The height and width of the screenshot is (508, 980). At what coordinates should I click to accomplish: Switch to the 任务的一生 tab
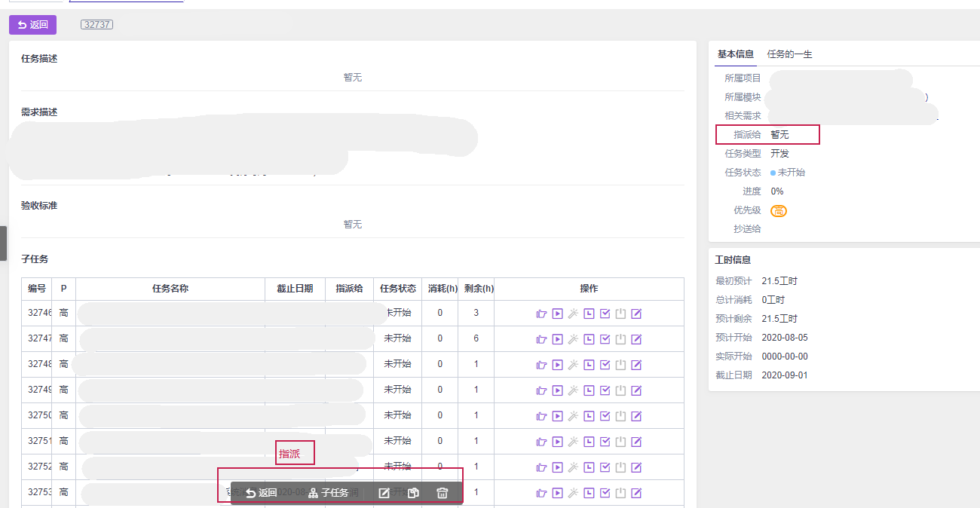[789, 54]
